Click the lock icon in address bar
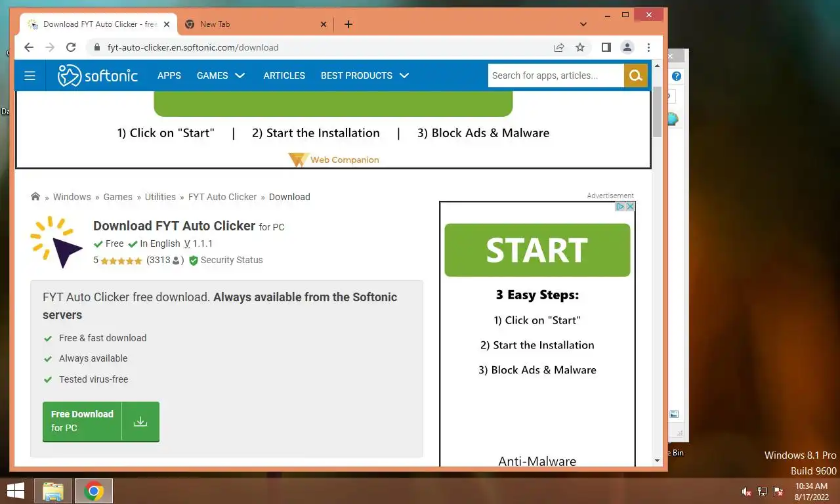 click(97, 47)
